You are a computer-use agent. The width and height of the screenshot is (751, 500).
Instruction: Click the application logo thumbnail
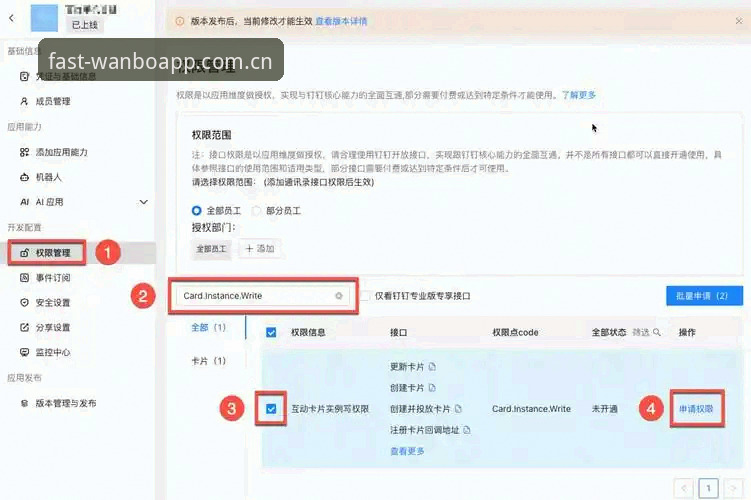(x=44, y=17)
